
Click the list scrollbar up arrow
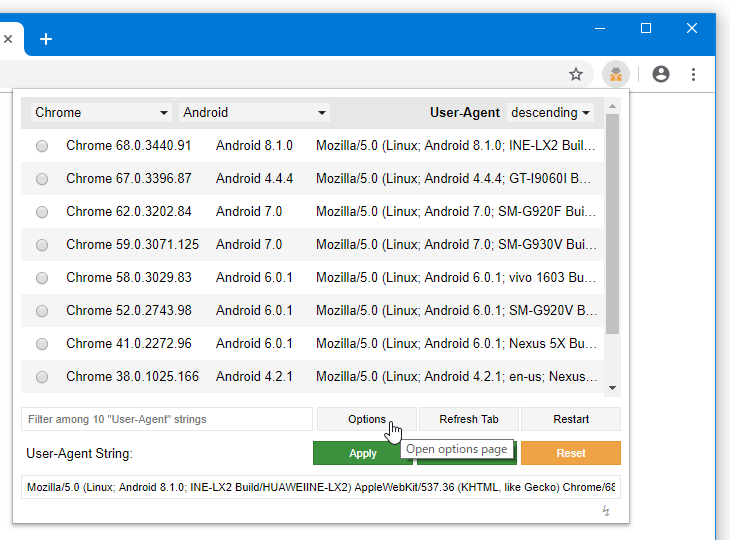[x=612, y=107]
